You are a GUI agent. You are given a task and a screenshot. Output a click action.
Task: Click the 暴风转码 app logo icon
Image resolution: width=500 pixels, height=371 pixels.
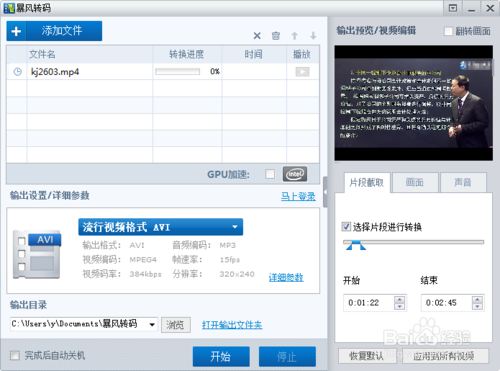click(x=9, y=8)
